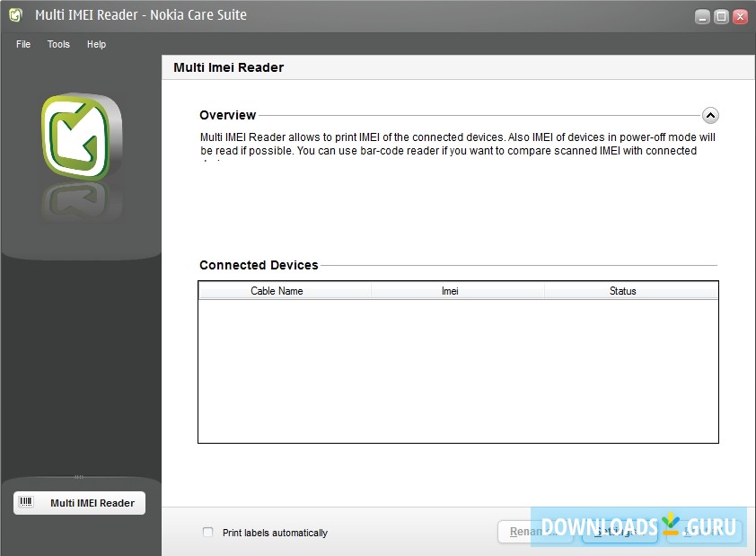Click the Cable Name column header
Screen dimensions: 756x556
click(277, 291)
